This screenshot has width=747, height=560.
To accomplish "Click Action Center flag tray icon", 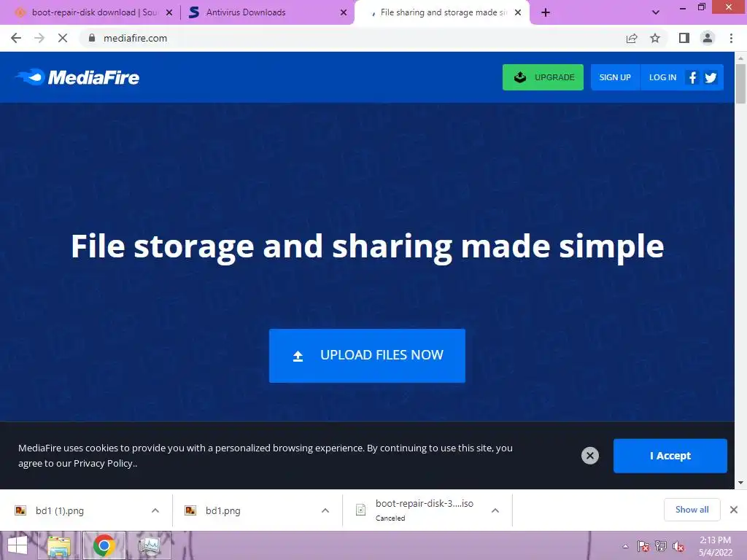I will coord(643,546).
